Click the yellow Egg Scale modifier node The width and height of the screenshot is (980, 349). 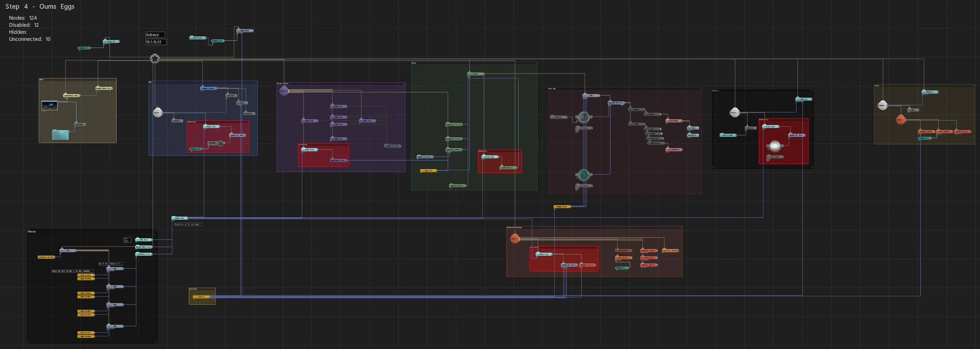tap(428, 171)
